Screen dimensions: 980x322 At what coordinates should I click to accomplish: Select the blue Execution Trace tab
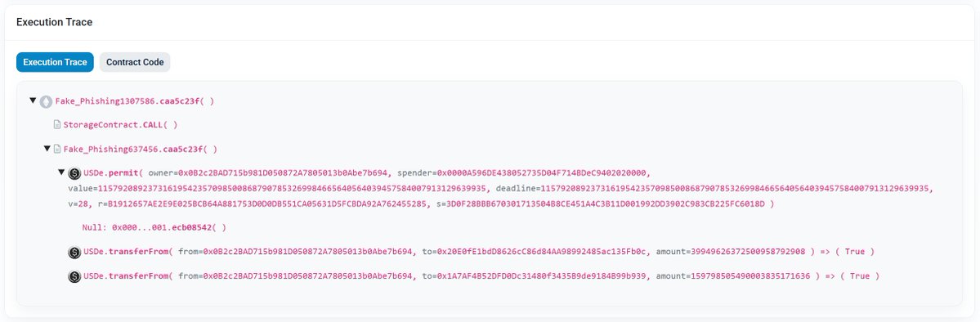[x=55, y=63]
